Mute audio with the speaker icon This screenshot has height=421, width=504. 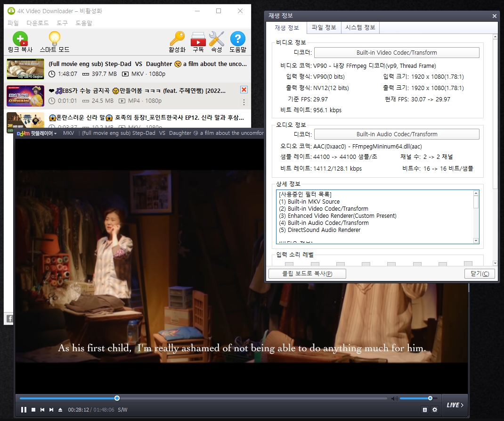pyautogui.click(x=394, y=398)
